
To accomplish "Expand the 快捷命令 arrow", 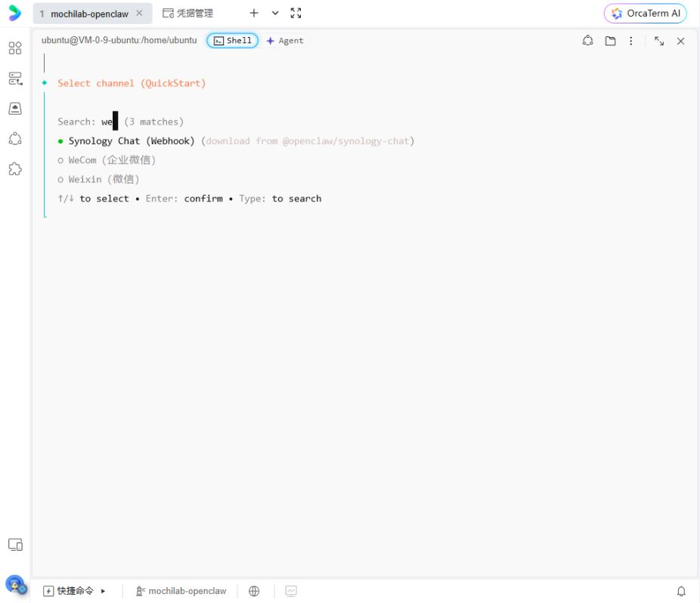I will (103, 591).
